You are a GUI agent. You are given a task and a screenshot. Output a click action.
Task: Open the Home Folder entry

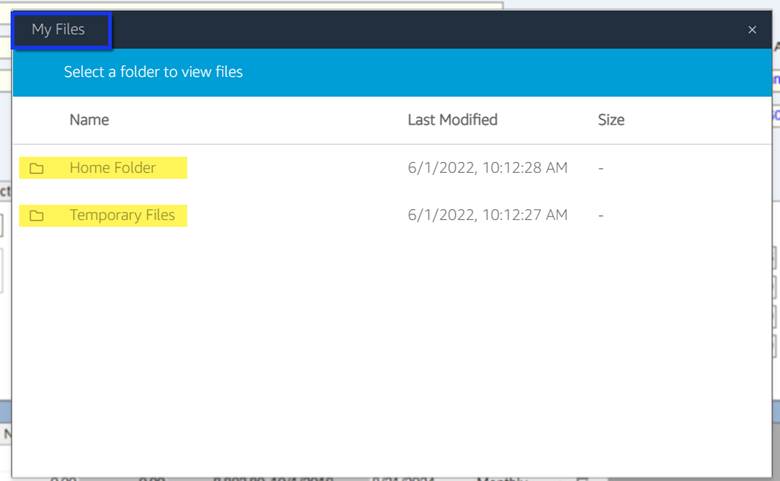[x=112, y=168]
